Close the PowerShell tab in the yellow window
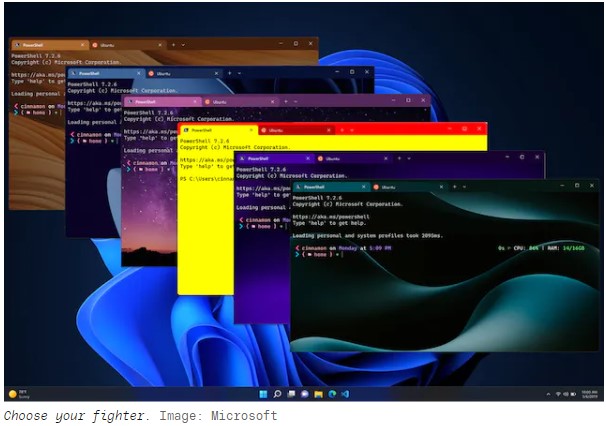 251,130
